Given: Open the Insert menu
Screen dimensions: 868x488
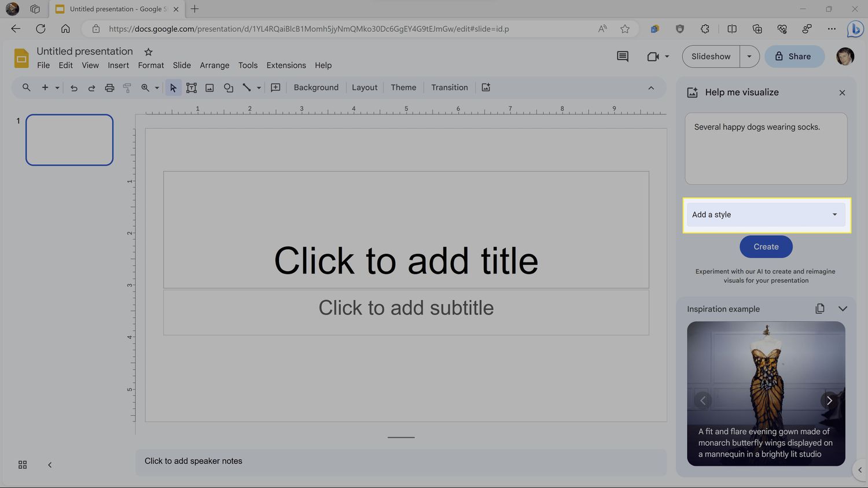Looking at the screenshot, I should point(118,65).
